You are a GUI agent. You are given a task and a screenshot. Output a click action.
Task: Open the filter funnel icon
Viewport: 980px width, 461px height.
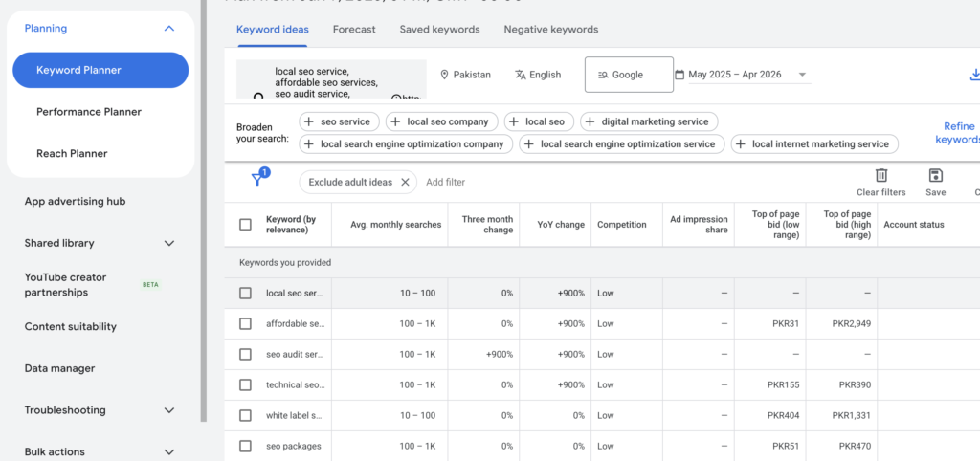coord(256,180)
